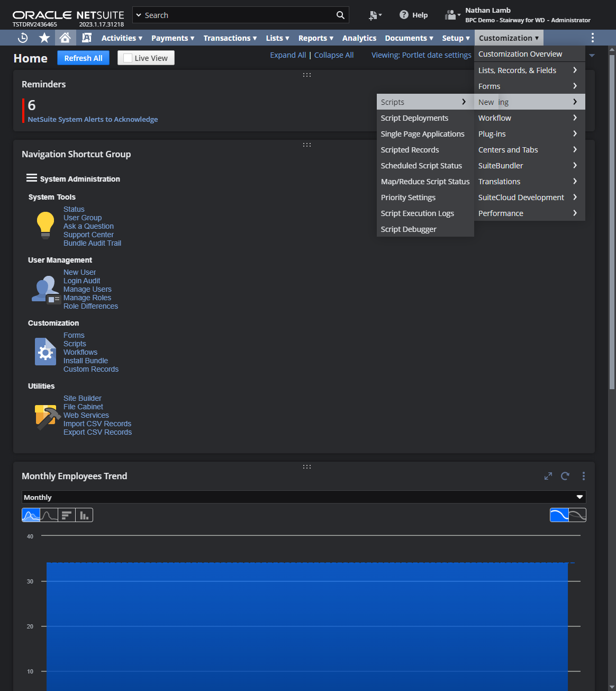The height and width of the screenshot is (691, 616).
Task: Click the Customization gear document icon
Action: tap(46, 352)
